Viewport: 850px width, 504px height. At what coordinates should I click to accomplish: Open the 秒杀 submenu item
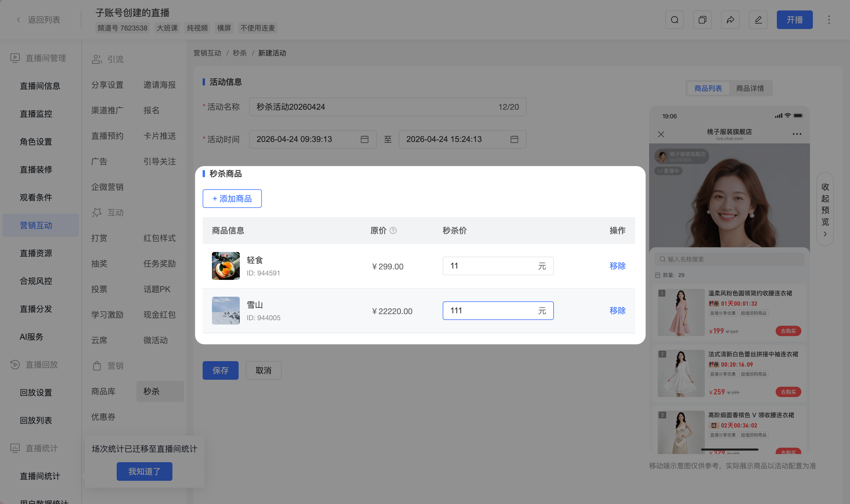click(160, 391)
